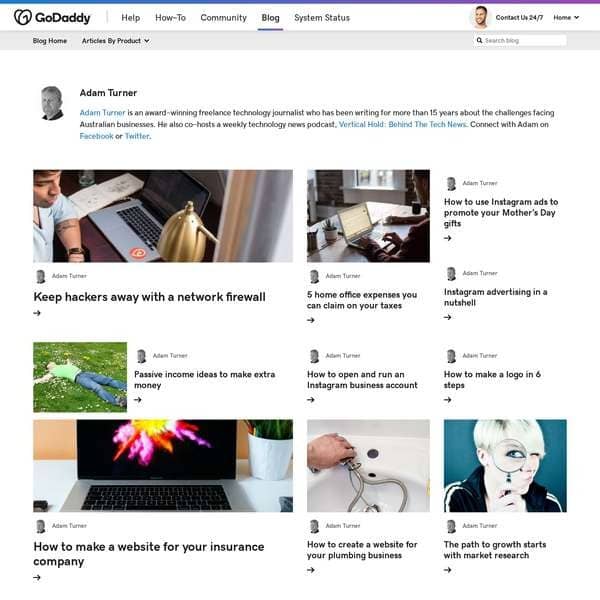
Task: Click the GoDaddy logo icon
Action: [x=23, y=17]
